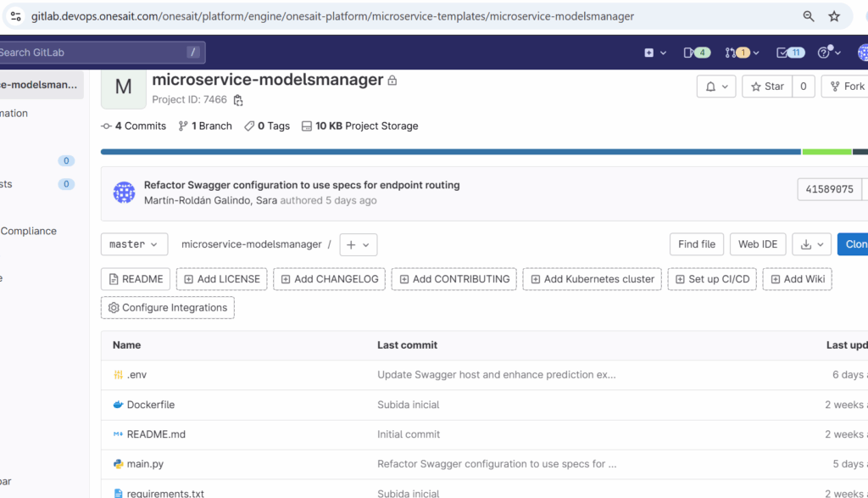The height and width of the screenshot is (498, 868).
Task: Click the merge requests icon in top bar
Action: point(737,53)
